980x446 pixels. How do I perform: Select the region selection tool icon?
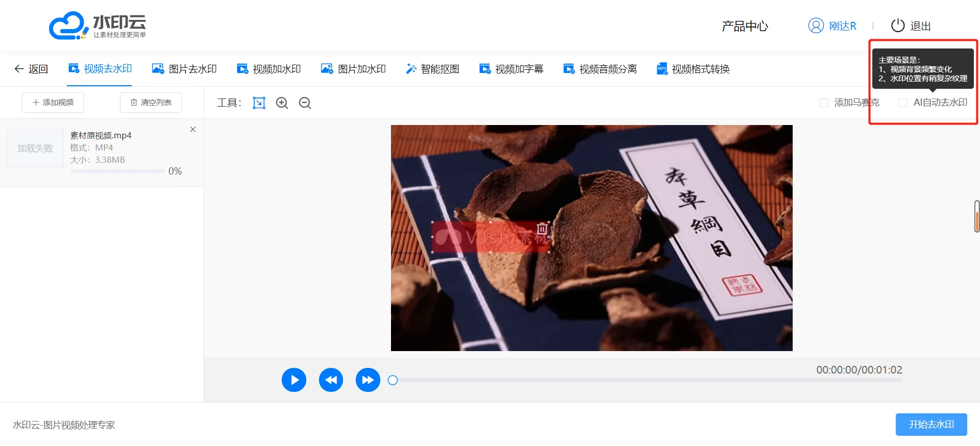pyautogui.click(x=259, y=103)
